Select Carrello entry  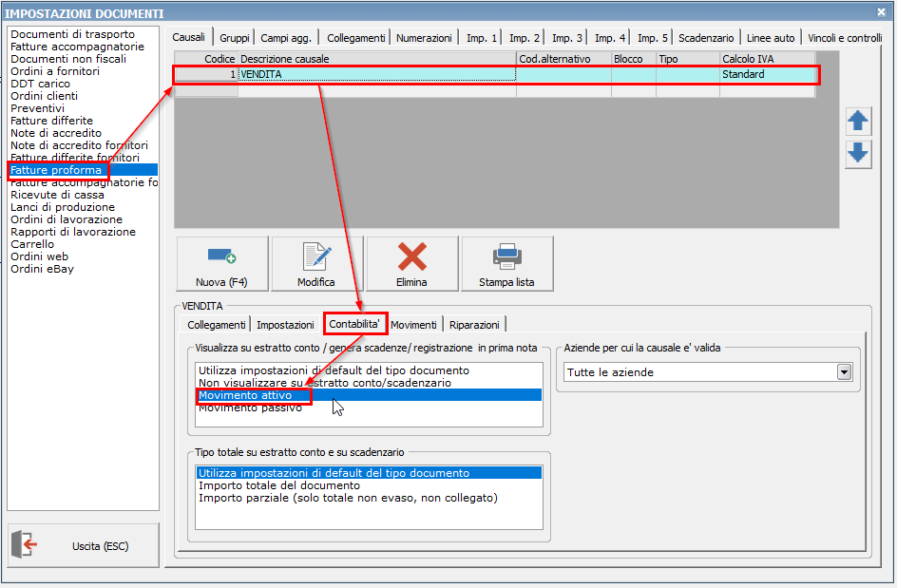pyautogui.click(x=32, y=244)
